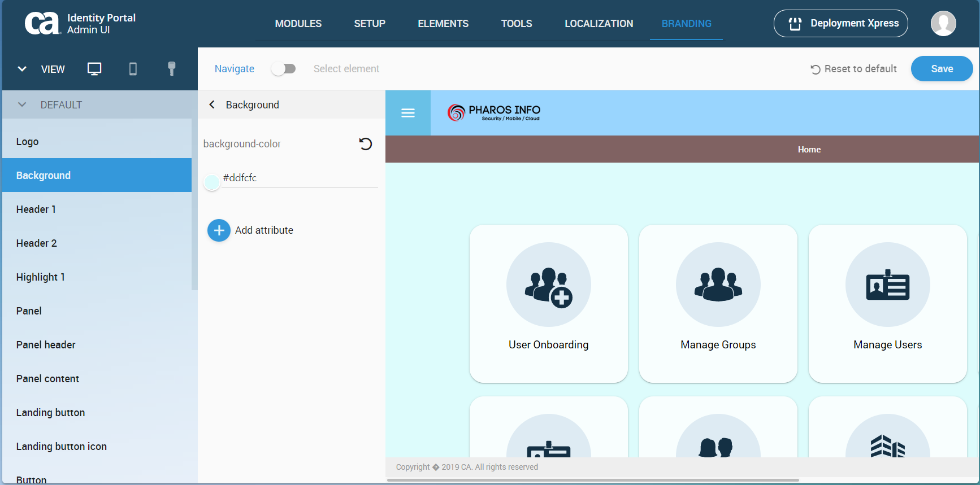Open the background color swatch picker

click(211, 182)
